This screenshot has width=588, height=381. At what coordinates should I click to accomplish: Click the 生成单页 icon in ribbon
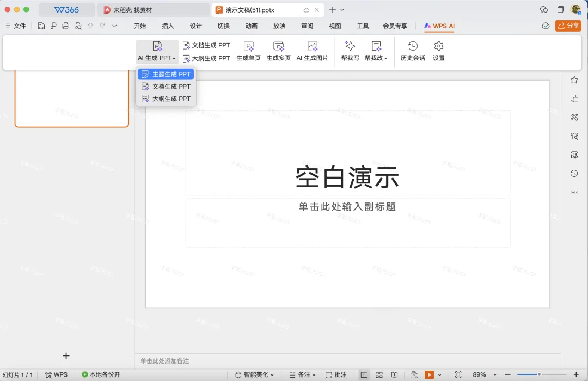[x=248, y=46]
